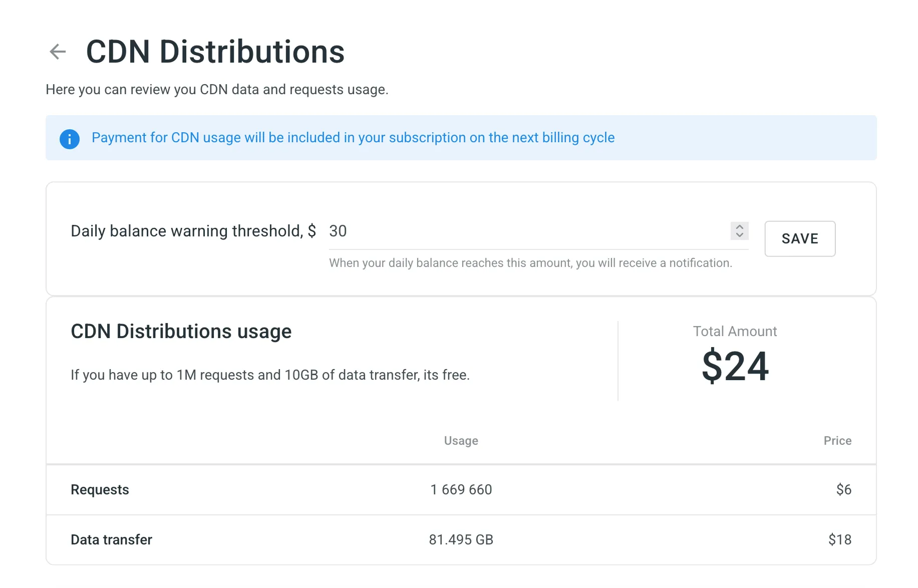Select the threshold value input field
918x588 pixels.
click(501, 231)
